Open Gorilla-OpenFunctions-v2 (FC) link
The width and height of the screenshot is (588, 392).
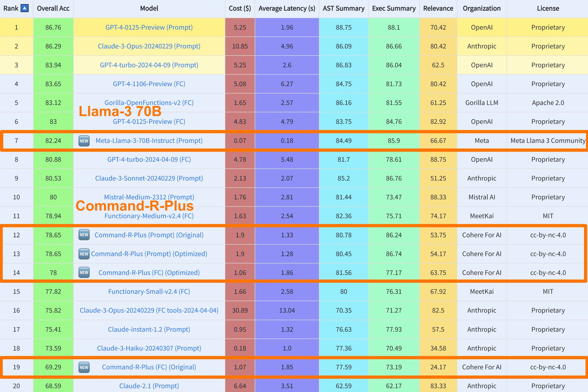[149, 103]
